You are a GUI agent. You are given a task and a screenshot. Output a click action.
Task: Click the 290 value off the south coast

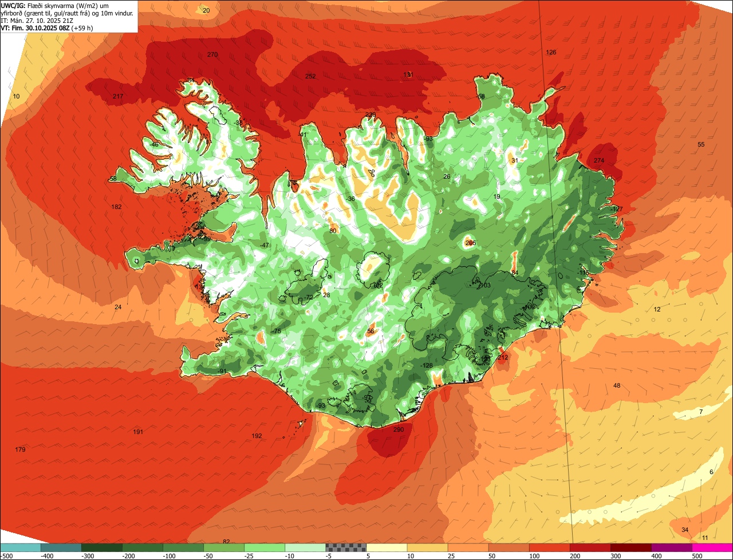click(x=399, y=429)
